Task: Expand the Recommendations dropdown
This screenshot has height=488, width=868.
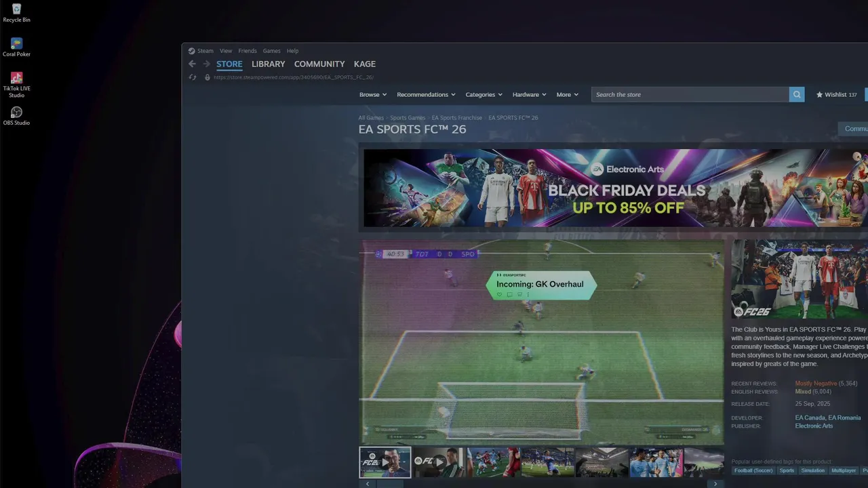Action: click(x=426, y=95)
